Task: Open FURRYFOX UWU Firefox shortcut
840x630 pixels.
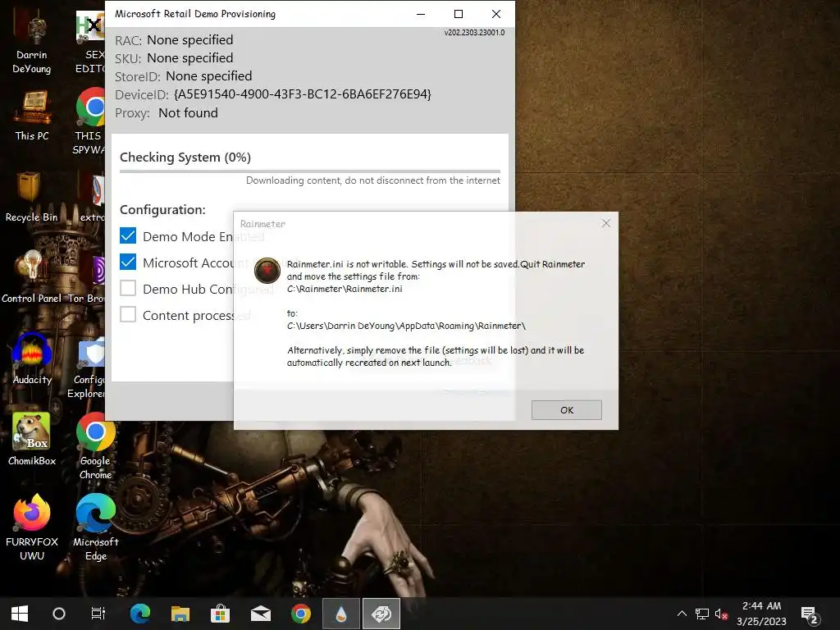Action: pos(32,526)
